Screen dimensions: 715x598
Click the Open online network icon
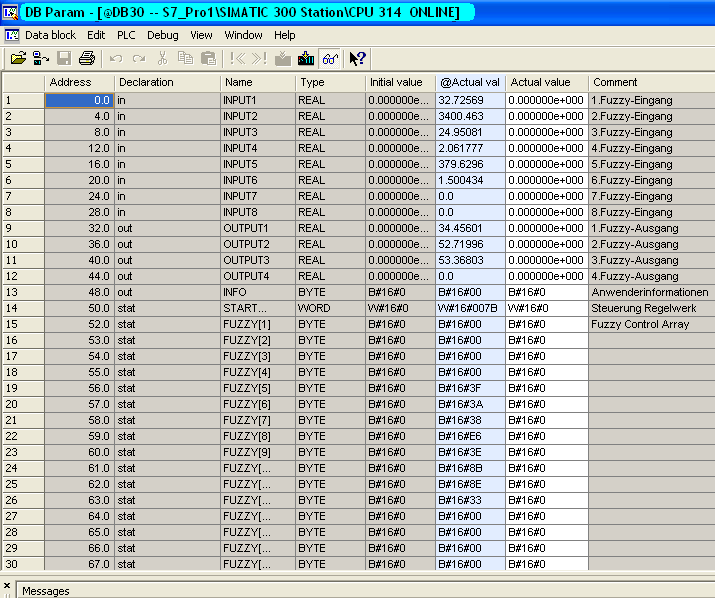pyautogui.click(x=41, y=58)
